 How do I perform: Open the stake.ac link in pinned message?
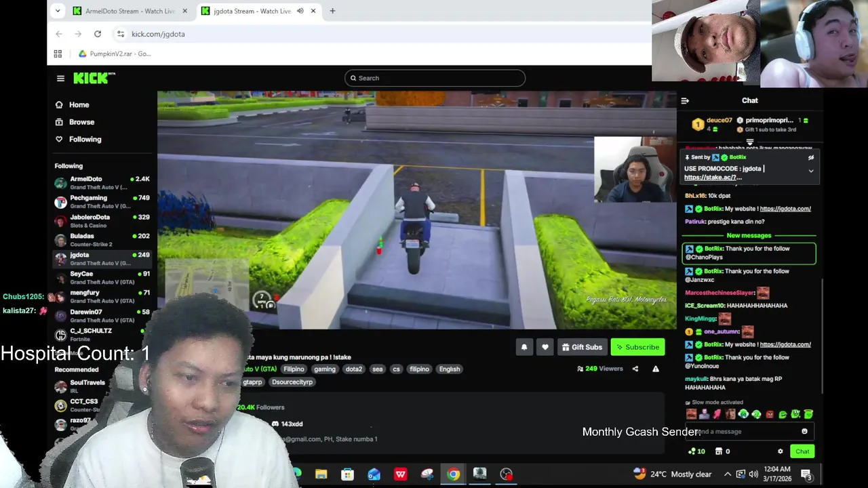coord(713,178)
